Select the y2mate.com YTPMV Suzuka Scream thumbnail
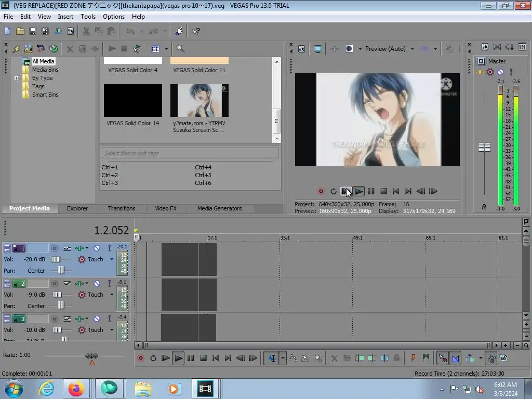 199,100
